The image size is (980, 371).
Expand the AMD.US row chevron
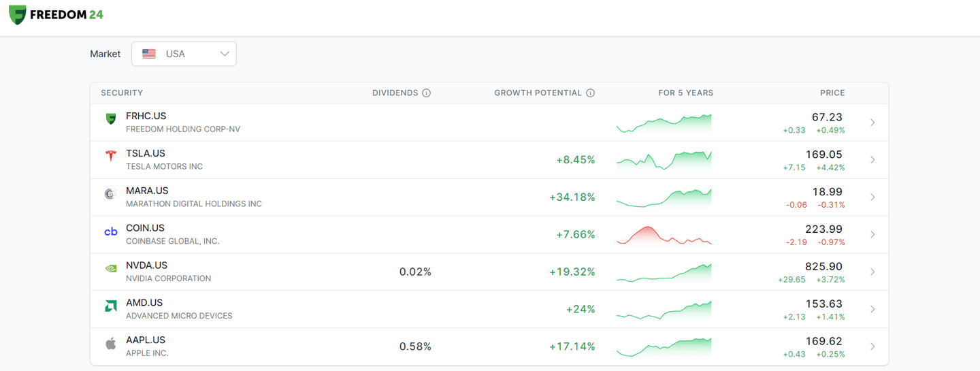pos(872,309)
